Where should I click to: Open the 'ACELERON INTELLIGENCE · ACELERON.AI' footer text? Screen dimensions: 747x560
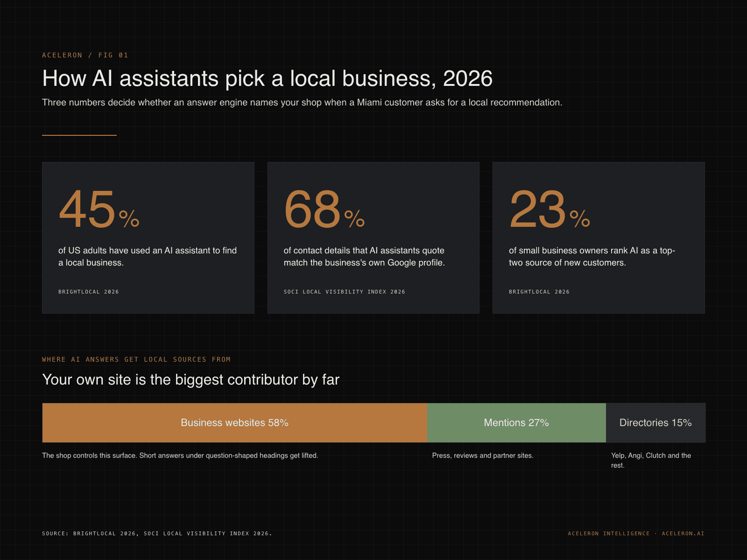click(x=636, y=533)
